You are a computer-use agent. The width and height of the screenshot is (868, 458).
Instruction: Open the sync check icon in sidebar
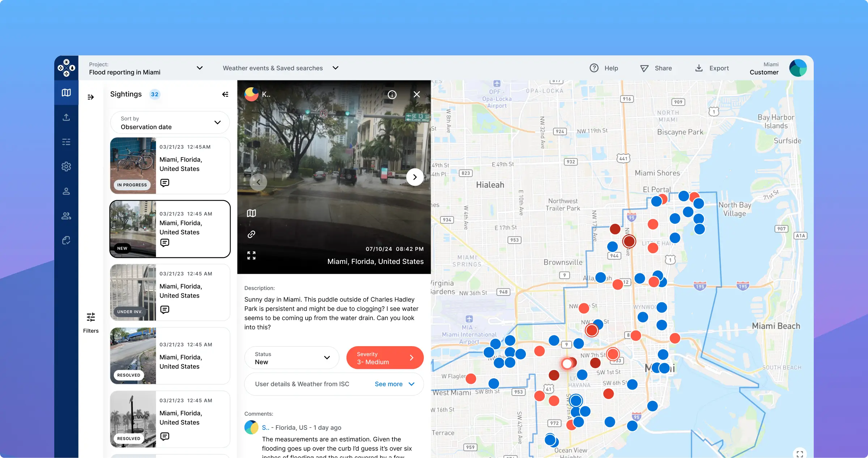tap(66, 240)
